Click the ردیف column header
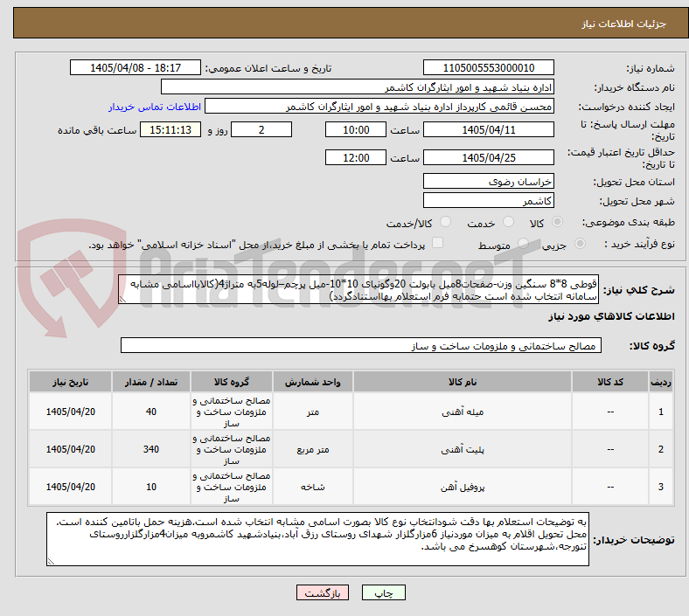Image resolution: width=689 pixels, height=616 pixels. click(660, 382)
